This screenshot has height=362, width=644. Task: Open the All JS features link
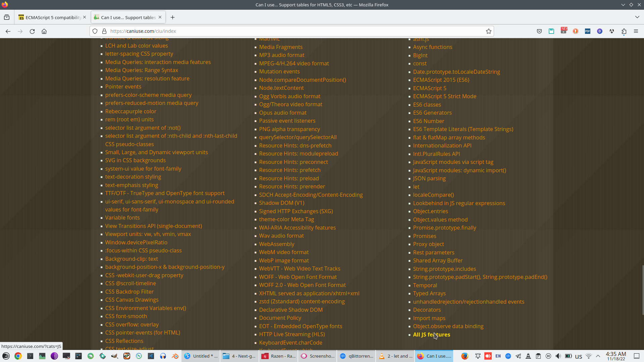point(431,335)
